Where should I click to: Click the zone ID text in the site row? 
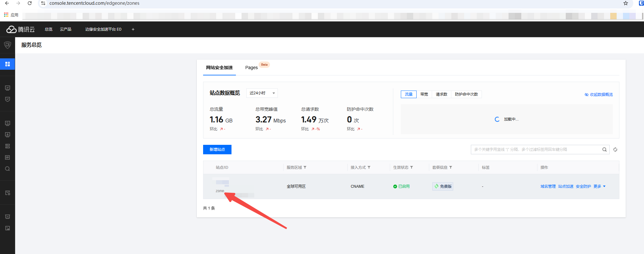(220, 191)
